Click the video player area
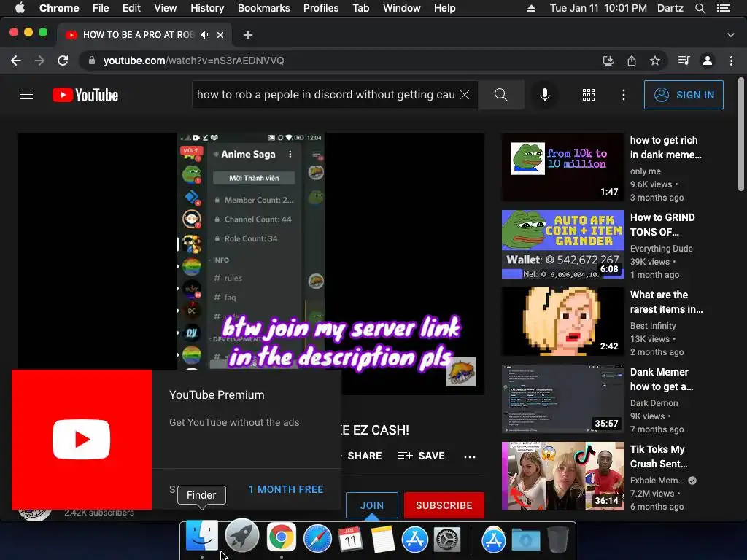747x560 pixels. (251, 263)
